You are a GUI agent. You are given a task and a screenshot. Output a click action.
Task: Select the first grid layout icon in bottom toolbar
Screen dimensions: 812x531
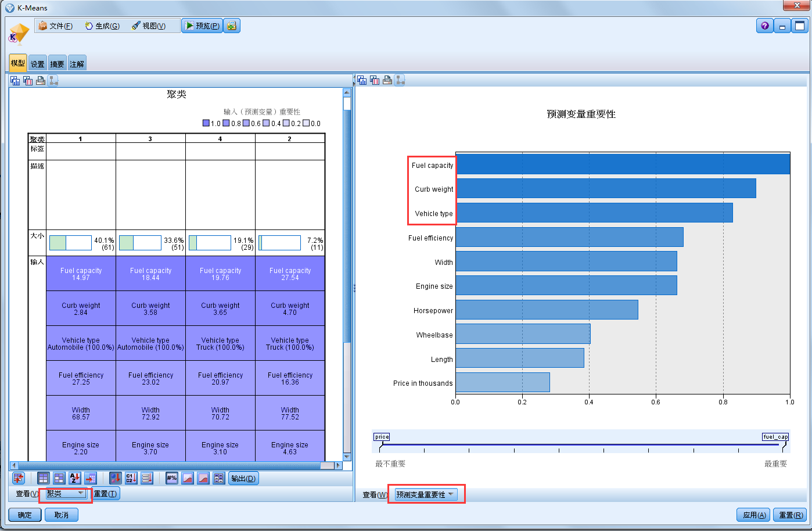coord(44,478)
